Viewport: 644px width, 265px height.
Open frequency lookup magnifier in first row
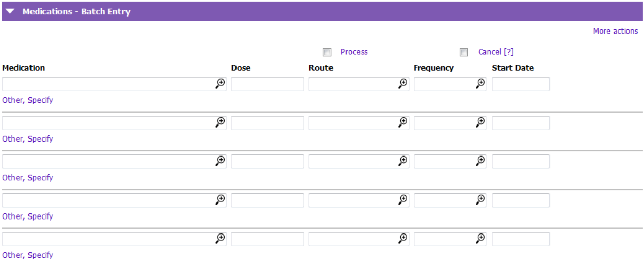click(481, 83)
